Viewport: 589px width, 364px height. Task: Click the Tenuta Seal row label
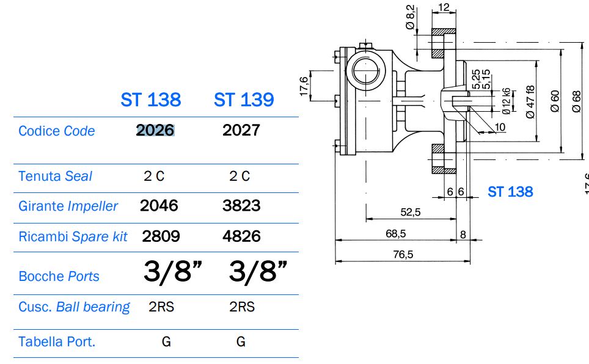[x=55, y=176]
